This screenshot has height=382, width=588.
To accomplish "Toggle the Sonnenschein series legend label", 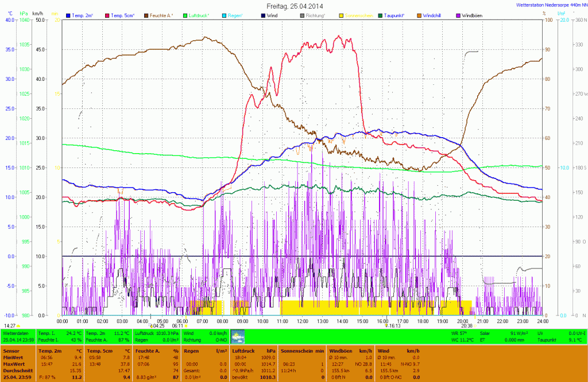I will 358,14.
